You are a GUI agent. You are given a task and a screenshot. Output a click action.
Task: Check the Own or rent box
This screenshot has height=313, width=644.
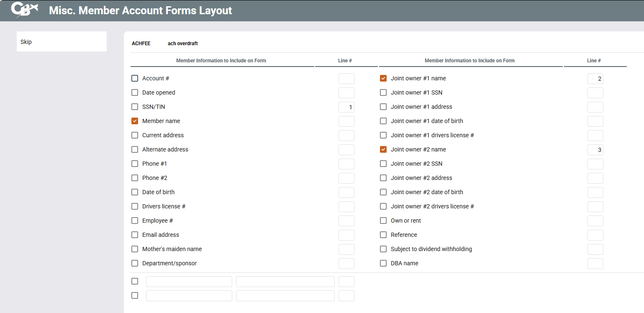(x=383, y=221)
